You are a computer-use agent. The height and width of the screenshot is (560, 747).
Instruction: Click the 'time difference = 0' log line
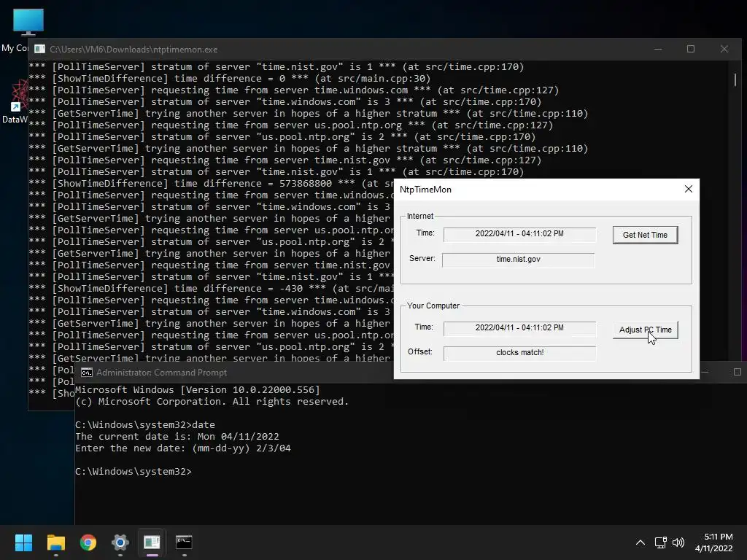230,79
